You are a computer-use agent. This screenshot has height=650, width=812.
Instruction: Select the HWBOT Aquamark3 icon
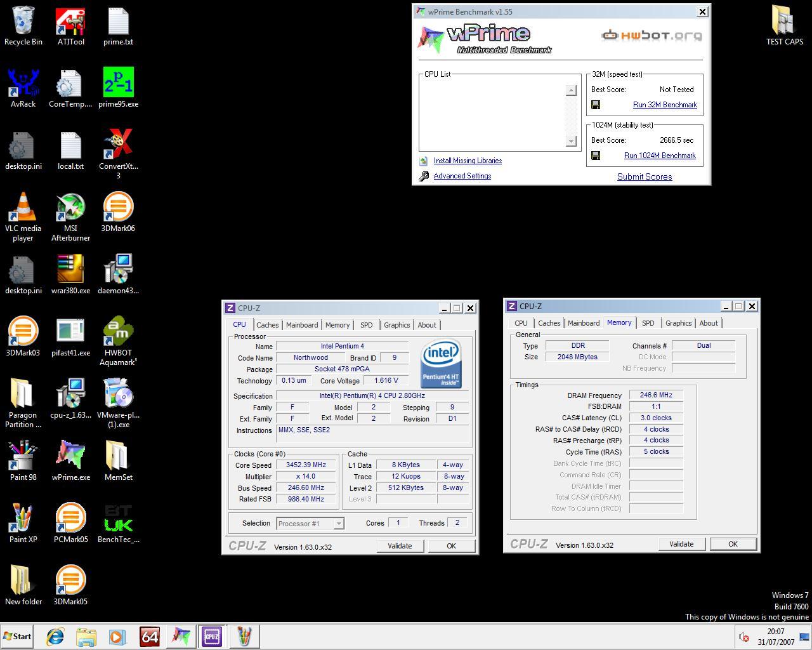coord(118,342)
